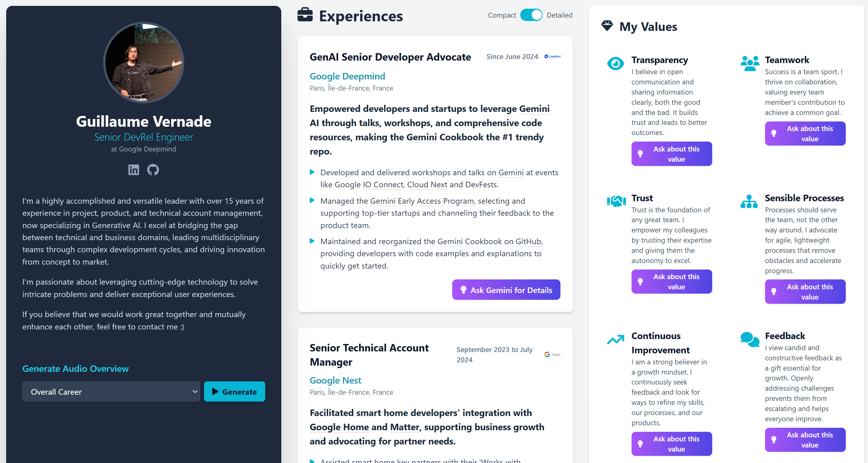Open the Google Deepmind company link
Viewport: 868px width, 463px height.
click(x=347, y=76)
